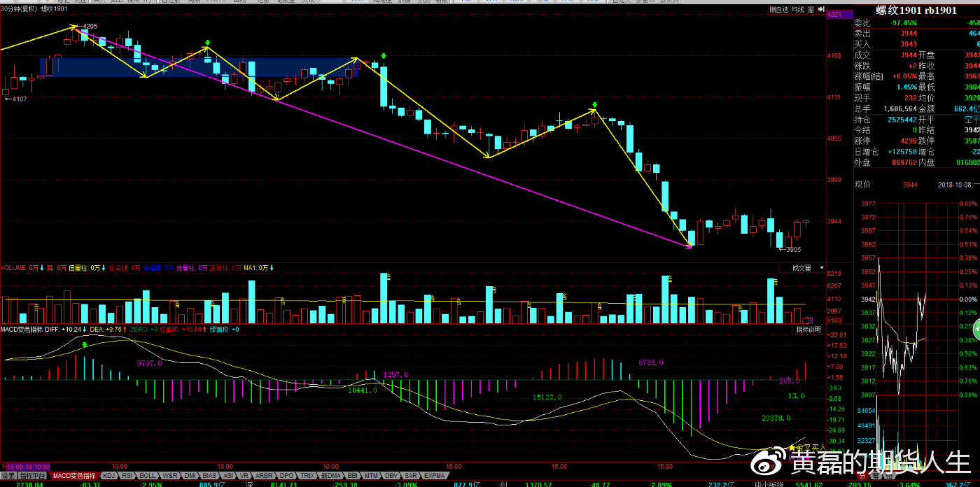Viewport: 980px width, 487px height.
Task: Click the 买入 3943 price row
Action: [916, 44]
